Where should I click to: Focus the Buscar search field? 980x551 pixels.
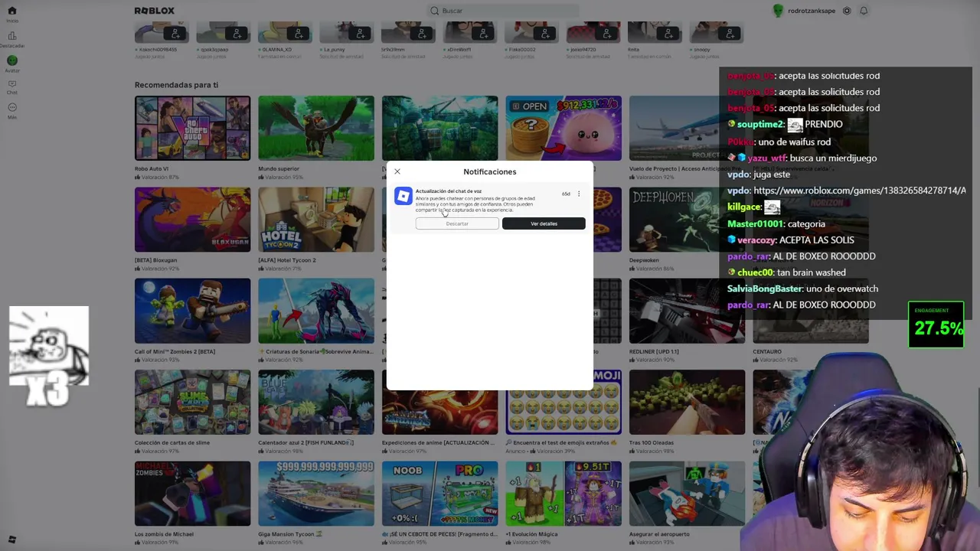[x=503, y=11]
